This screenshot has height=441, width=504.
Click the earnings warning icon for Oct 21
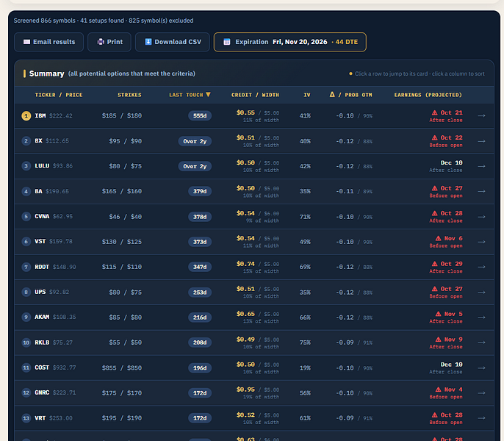435,112
